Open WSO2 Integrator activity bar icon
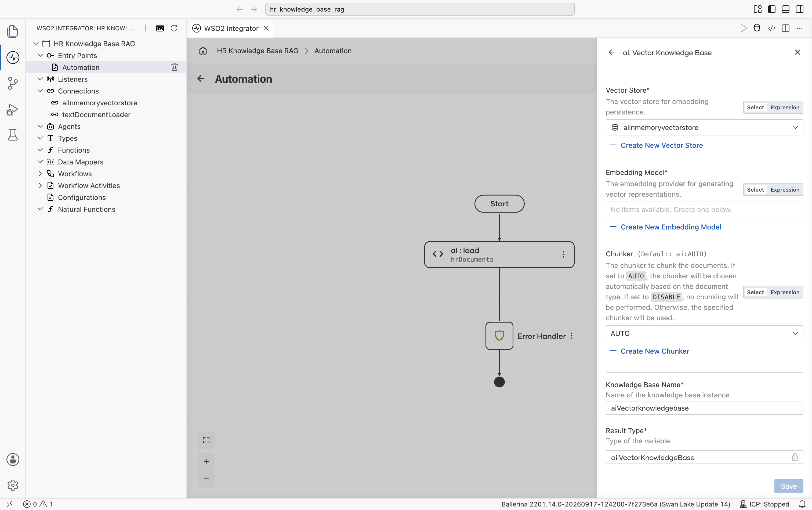 click(13, 57)
